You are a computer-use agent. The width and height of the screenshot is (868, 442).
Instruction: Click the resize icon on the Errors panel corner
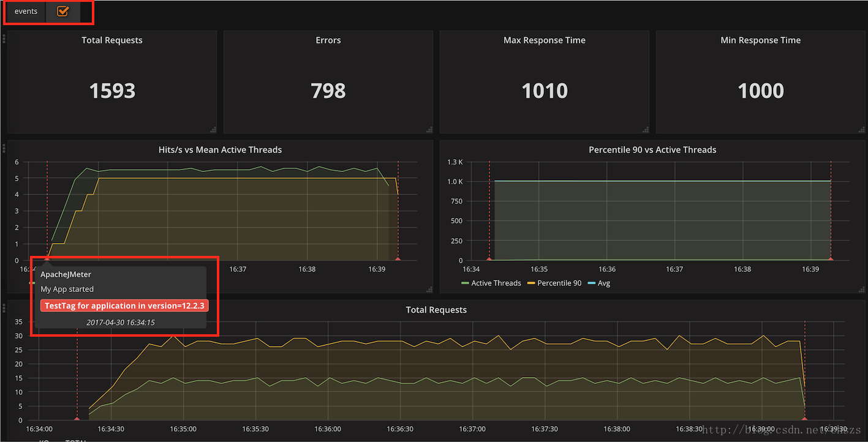429,129
